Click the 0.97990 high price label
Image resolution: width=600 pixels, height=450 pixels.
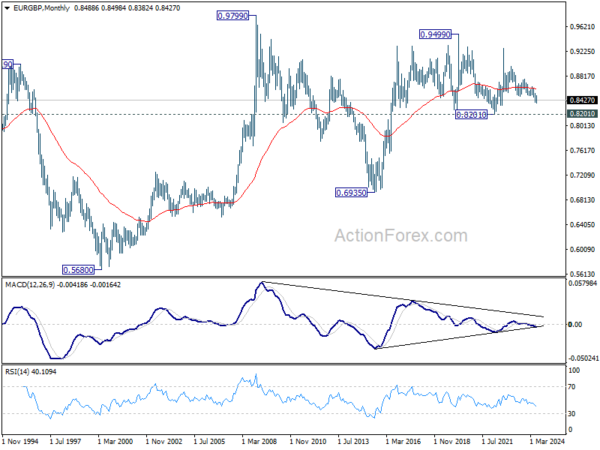[233, 16]
